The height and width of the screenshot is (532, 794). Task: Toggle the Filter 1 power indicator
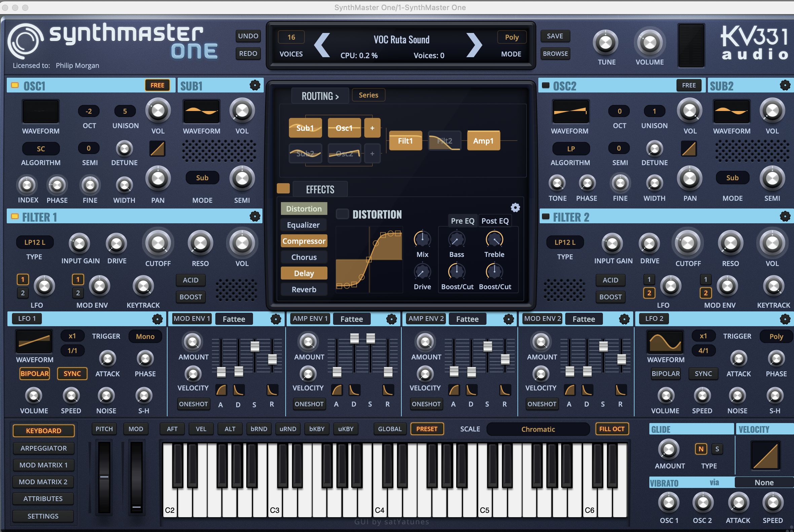14,216
